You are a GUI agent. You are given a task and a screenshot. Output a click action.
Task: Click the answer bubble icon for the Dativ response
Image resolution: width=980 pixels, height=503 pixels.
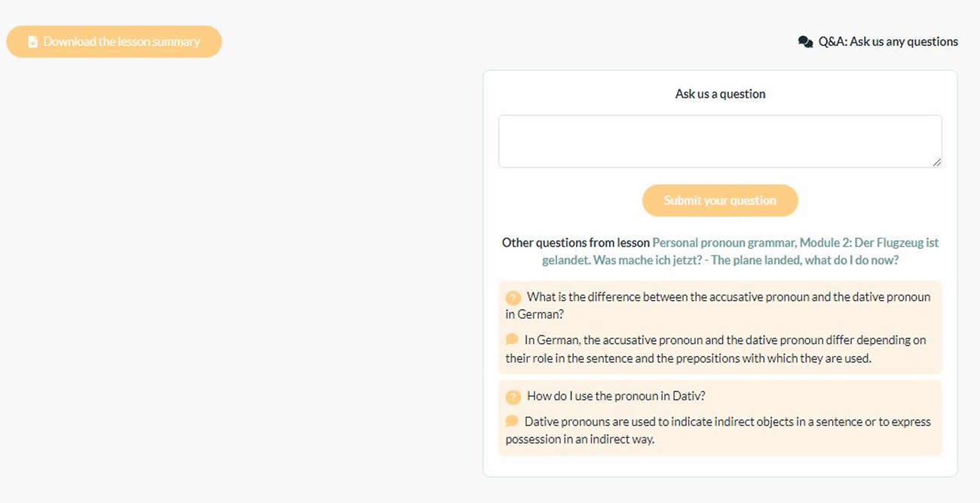[512, 420]
